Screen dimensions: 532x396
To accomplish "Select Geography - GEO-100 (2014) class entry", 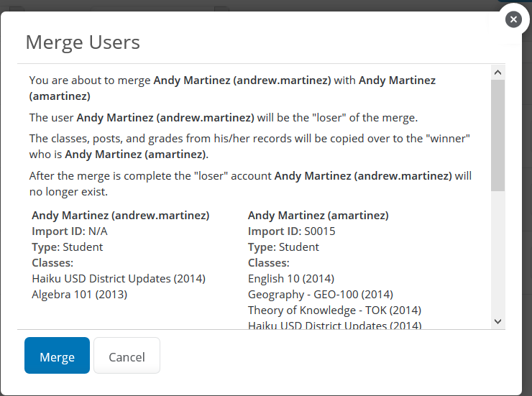I will pos(320,294).
